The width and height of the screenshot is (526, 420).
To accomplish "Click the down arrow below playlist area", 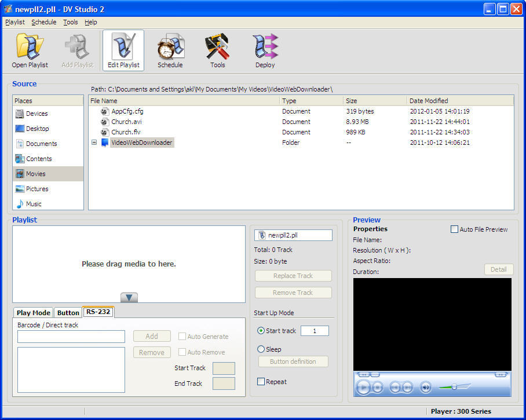I will [129, 297].
